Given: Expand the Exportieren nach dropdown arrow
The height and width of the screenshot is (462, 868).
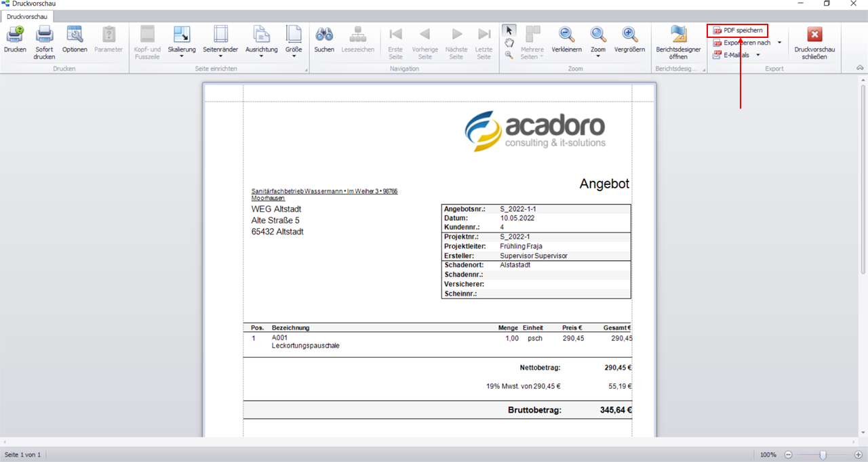Looking at the screenshot, I should [779, 43].
